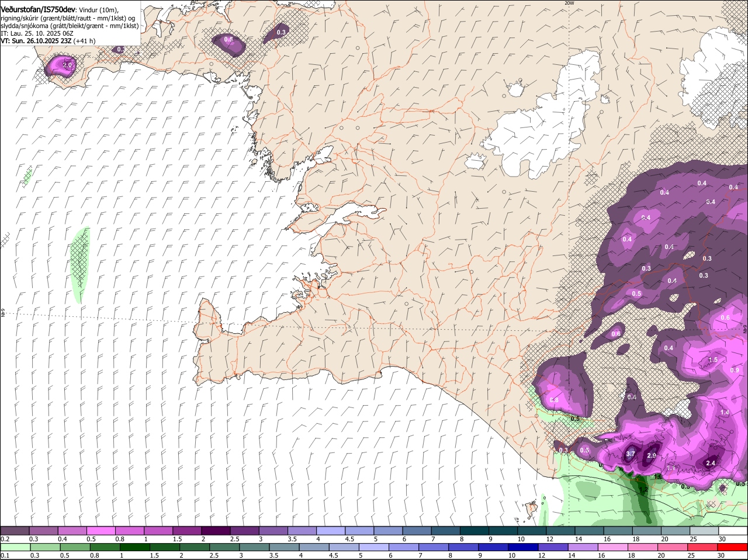
Task: Click the '0.2' label in the upper legend
Action: click(5, 539)
